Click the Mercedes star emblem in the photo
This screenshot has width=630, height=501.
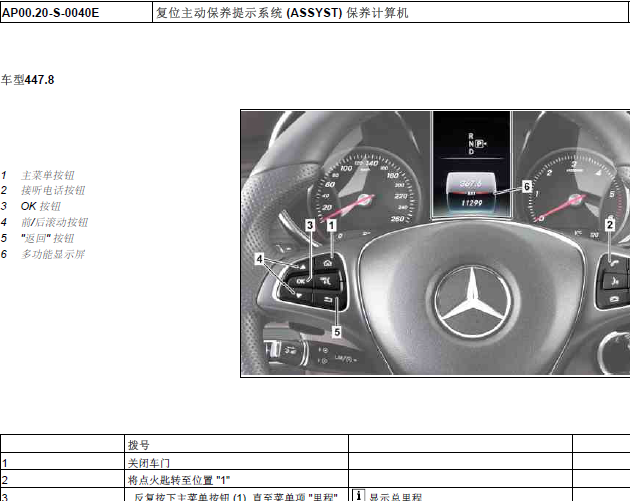pyautogui.click(x=473, y=301)
